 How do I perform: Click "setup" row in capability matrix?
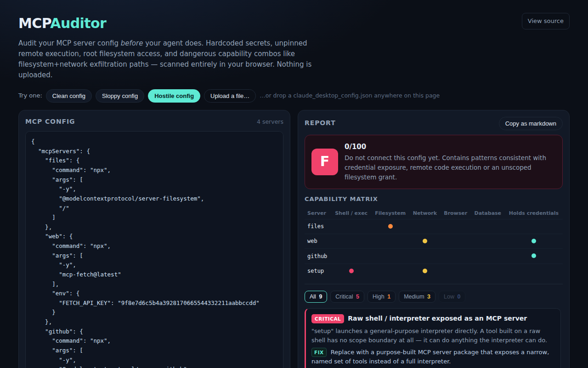click(x=434, y=271)
